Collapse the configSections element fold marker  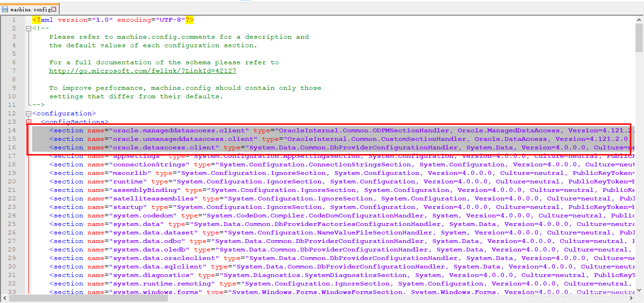28,122
